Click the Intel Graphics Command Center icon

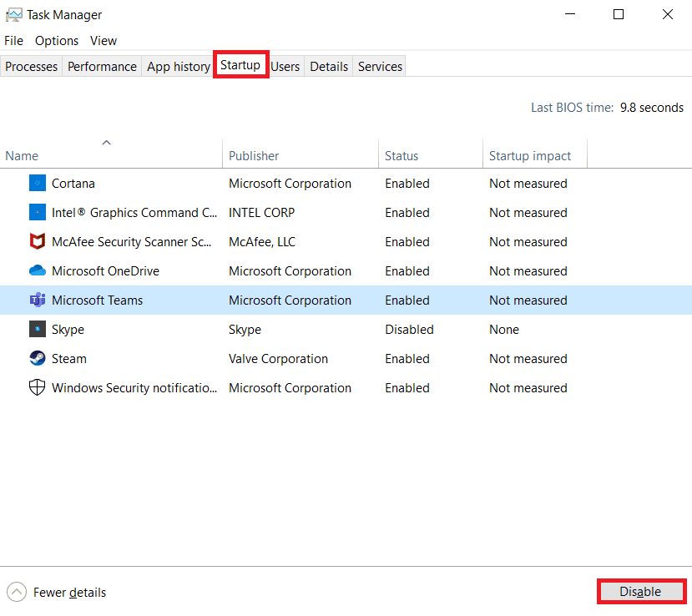tap(37, 212)
